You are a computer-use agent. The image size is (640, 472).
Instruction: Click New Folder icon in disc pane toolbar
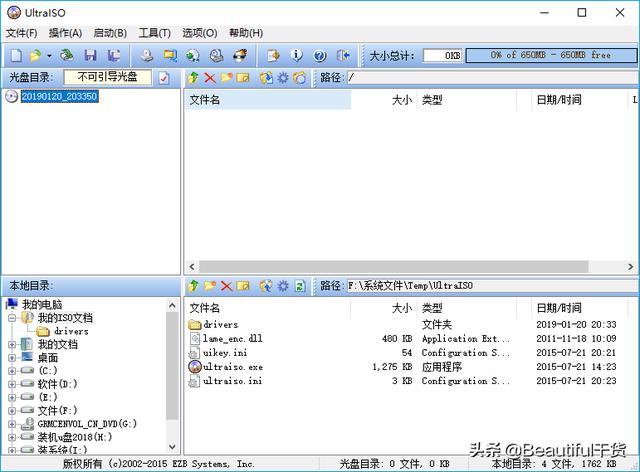(x=227, y=78)
